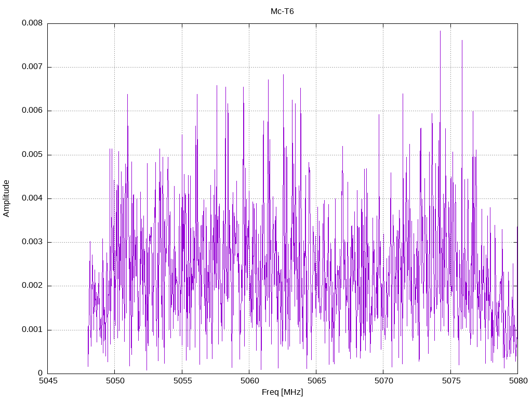The height and width of the screenshot is (399, 532).
Task: Click the 0.008 y-axis tick label
Action: coord(32,23)
